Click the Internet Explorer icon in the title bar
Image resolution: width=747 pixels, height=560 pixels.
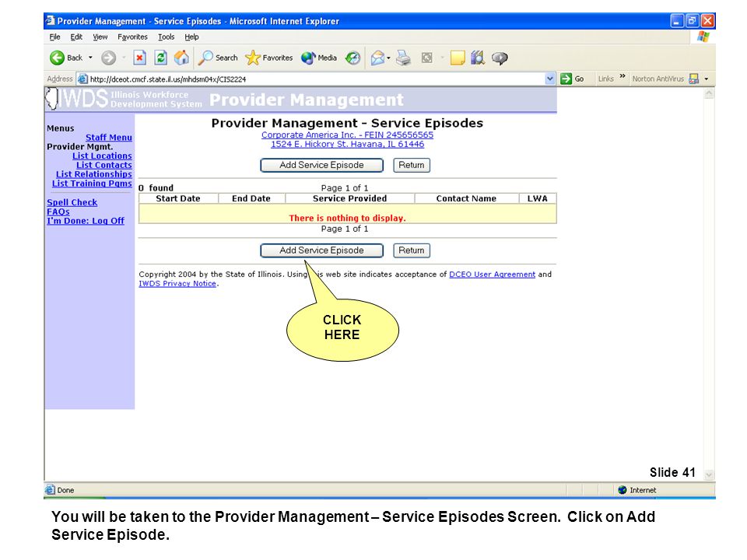(50, 21)
